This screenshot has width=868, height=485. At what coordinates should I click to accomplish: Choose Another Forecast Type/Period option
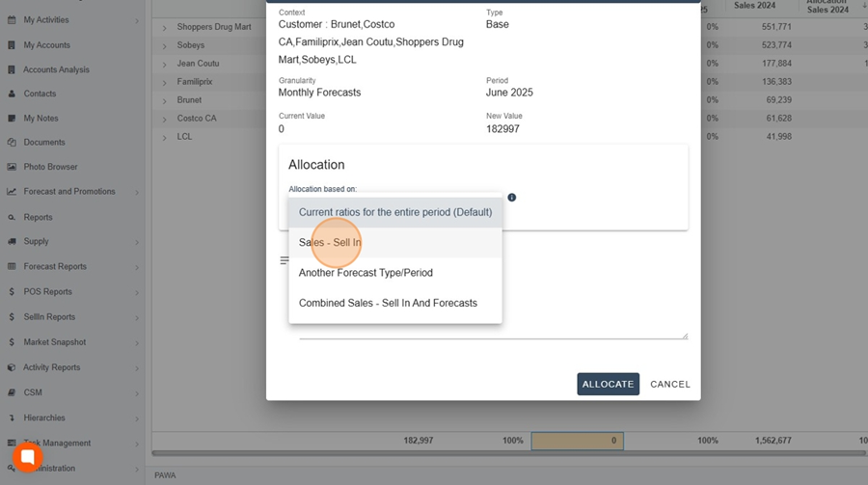(395, 273)
